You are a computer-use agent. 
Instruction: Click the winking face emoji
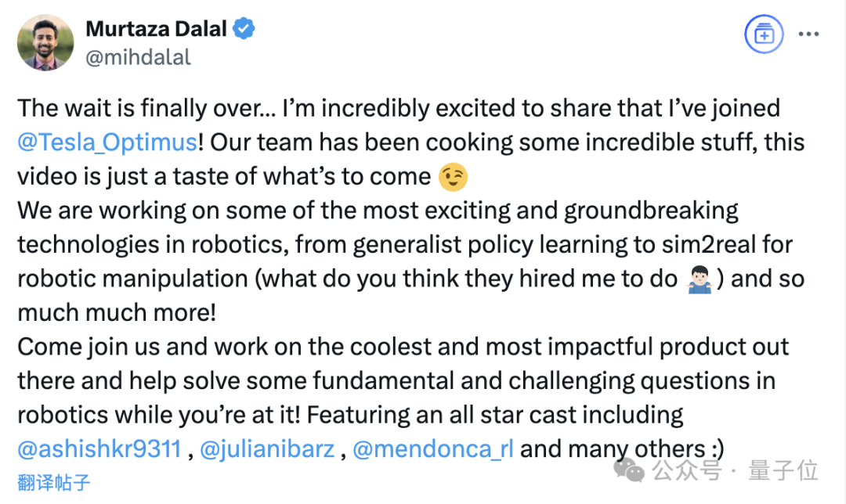[455, 177]
